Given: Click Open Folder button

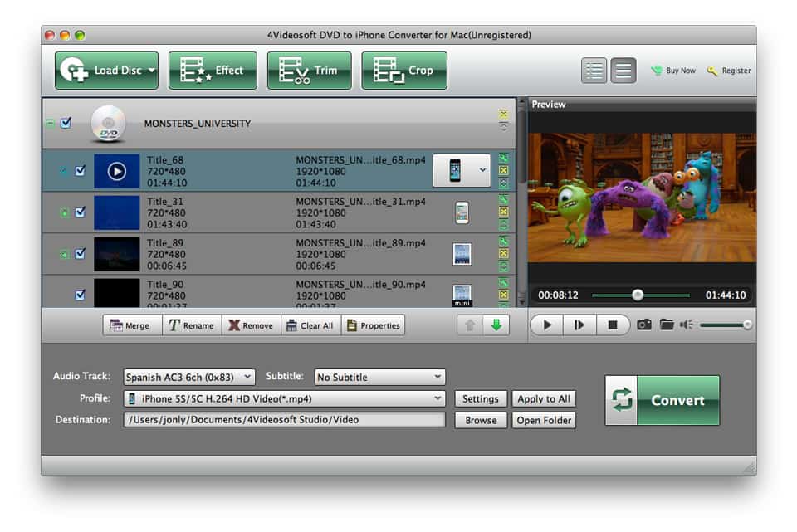Looking at the screenshot, I should click(x=543, y=420).
